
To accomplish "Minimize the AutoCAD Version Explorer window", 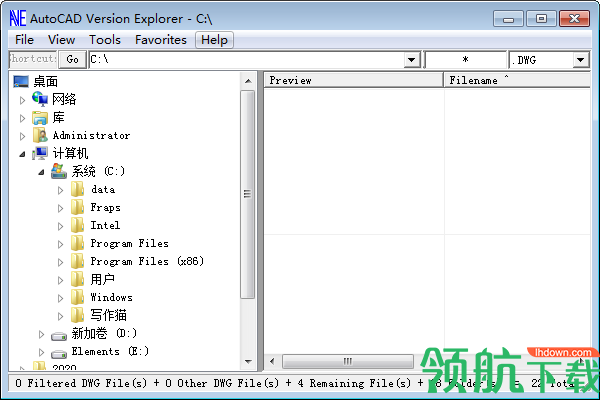I will point(508,18).
